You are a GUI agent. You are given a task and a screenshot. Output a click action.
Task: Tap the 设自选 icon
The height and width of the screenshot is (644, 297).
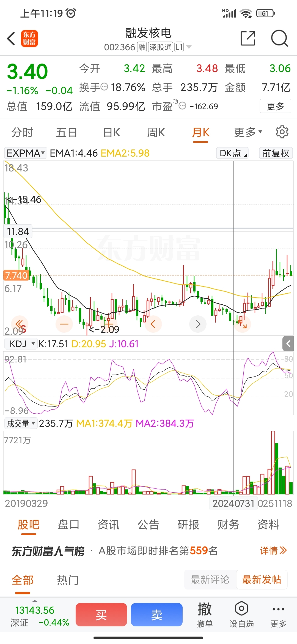[x=241, y=615]
